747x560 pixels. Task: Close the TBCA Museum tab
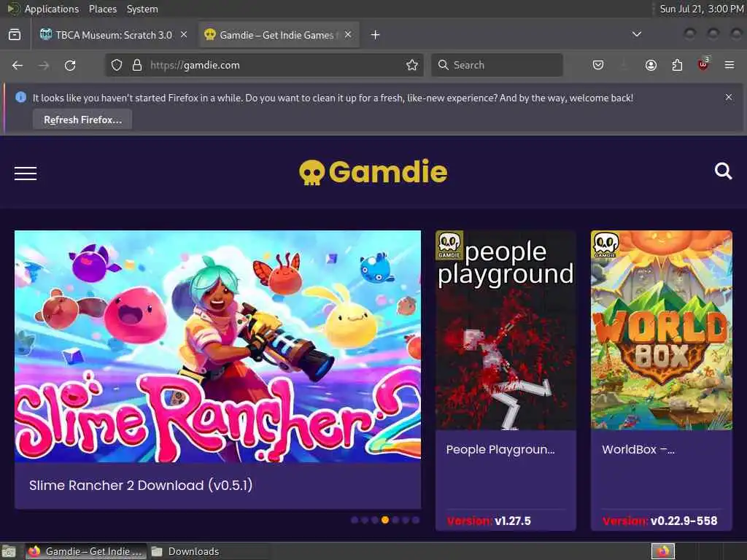click(x=184, y=35)
